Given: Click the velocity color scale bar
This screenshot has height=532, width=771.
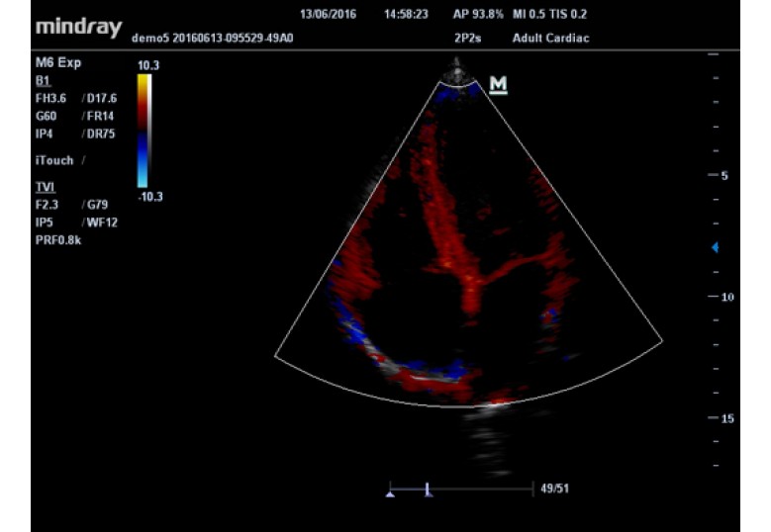Looking at the screenshot, I should [144, 131].
